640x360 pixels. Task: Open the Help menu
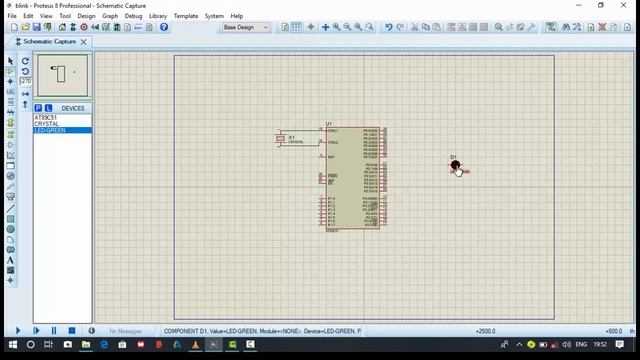[x=237, y=16]
